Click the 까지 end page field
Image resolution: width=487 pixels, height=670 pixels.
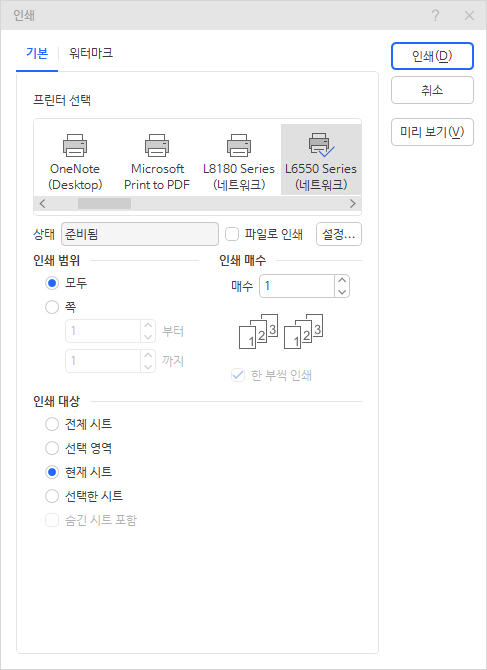pos(103,361)
